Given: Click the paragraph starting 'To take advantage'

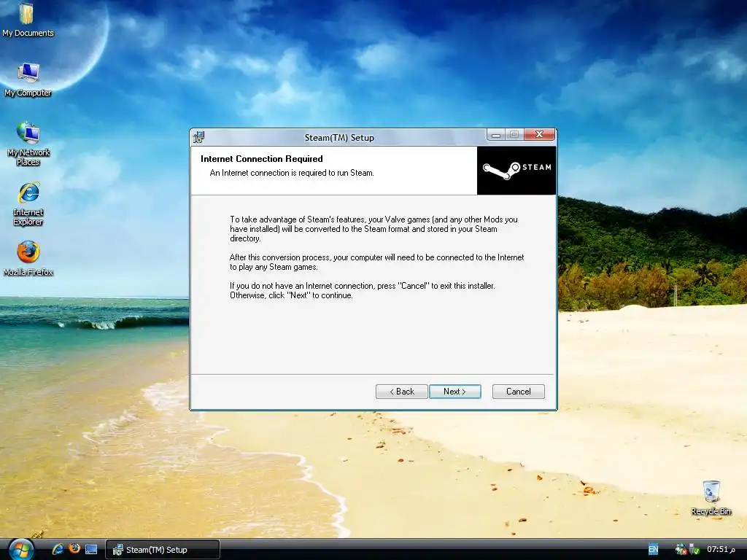Looking at the screenshot, I should click(373, 229).
